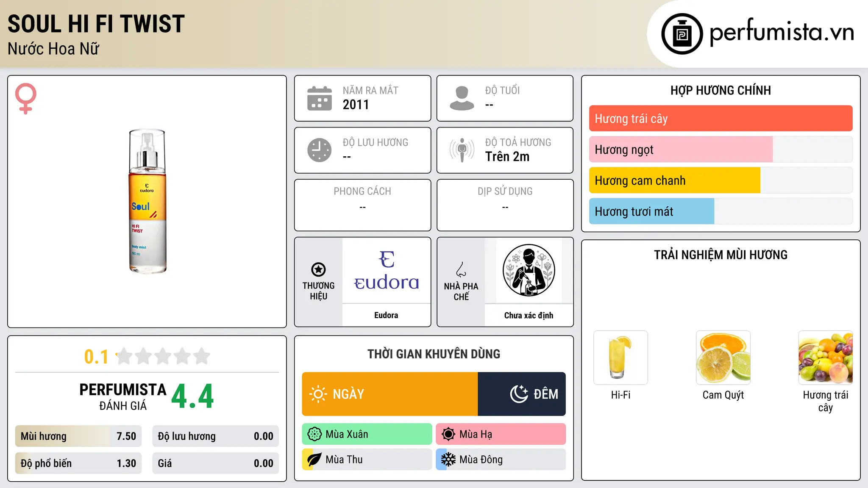Click the Trên 2m sillage value
Screen dimensions: 868x488
[507, 157]
